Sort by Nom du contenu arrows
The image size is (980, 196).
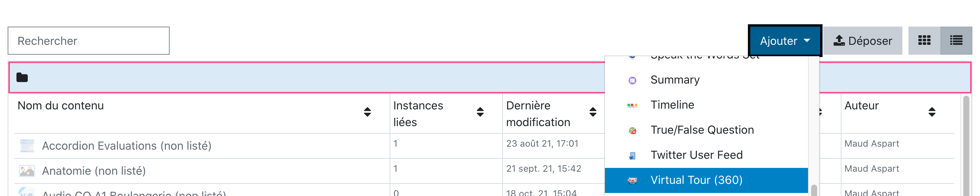(367, 112)
